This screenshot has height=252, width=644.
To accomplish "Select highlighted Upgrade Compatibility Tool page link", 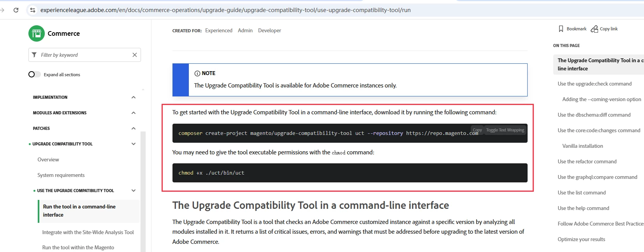I will tap(598, 64).
